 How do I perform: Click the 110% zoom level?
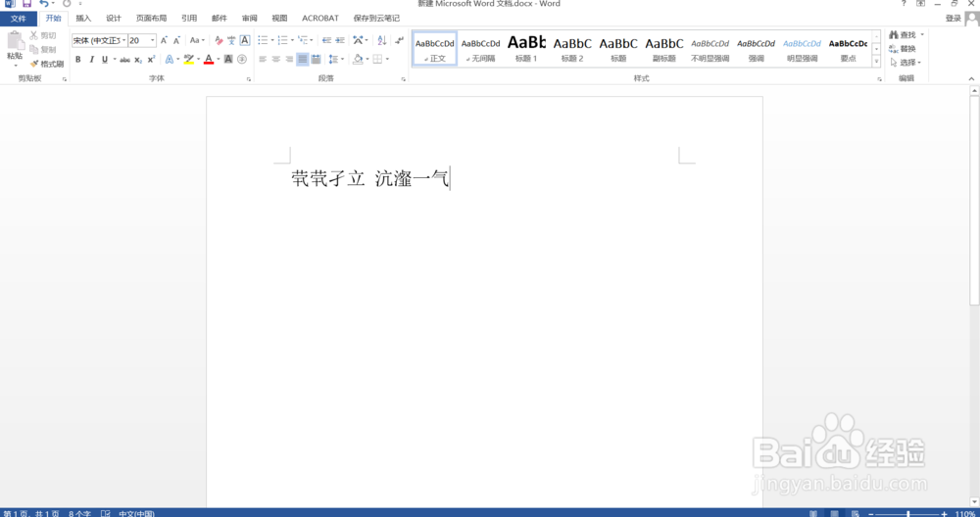point(965,514)
